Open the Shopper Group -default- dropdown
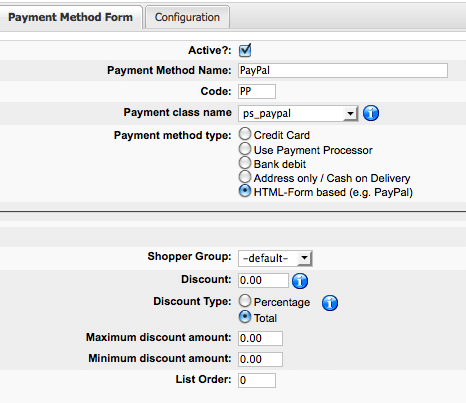The image size is (466, 403). coord(275,258)
